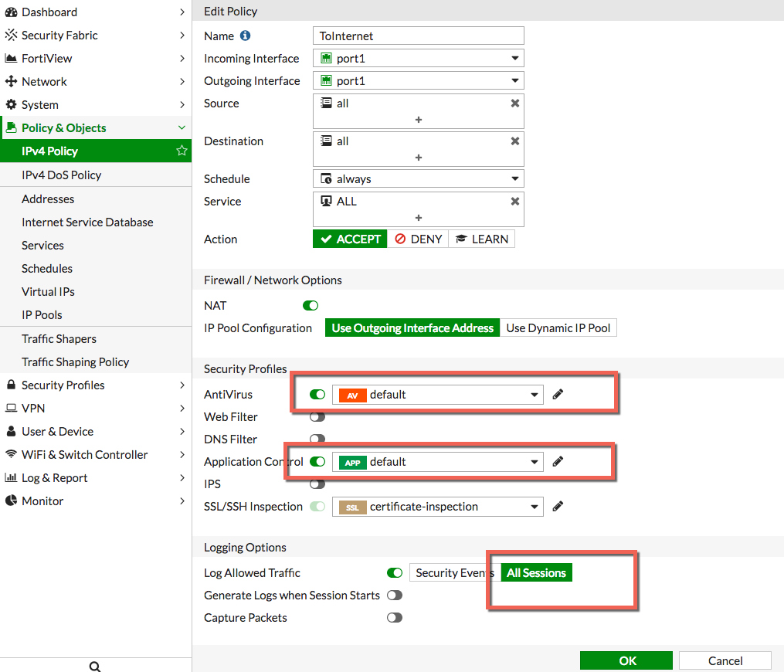
Task: Click OK to save the policy
Action: pos(626,660)
